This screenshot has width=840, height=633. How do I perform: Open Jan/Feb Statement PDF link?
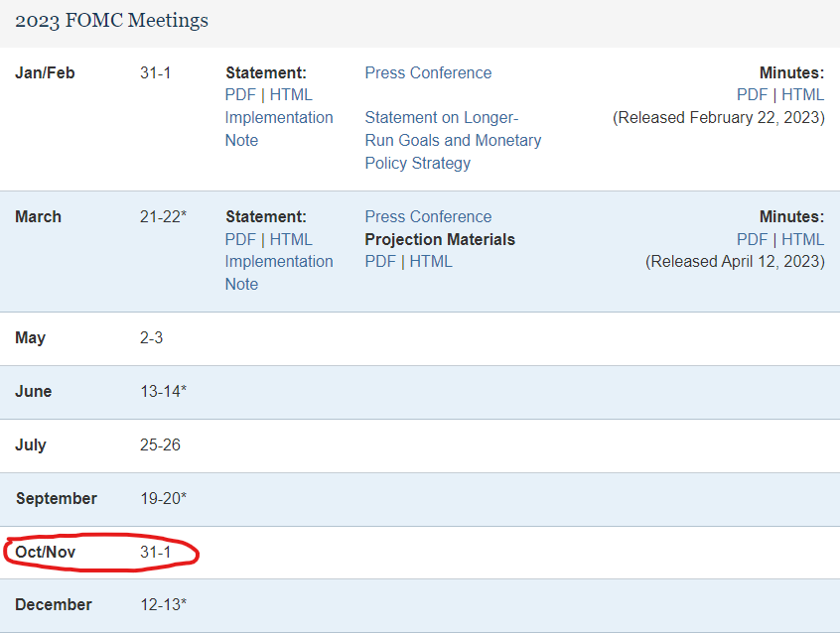point(240,95)
